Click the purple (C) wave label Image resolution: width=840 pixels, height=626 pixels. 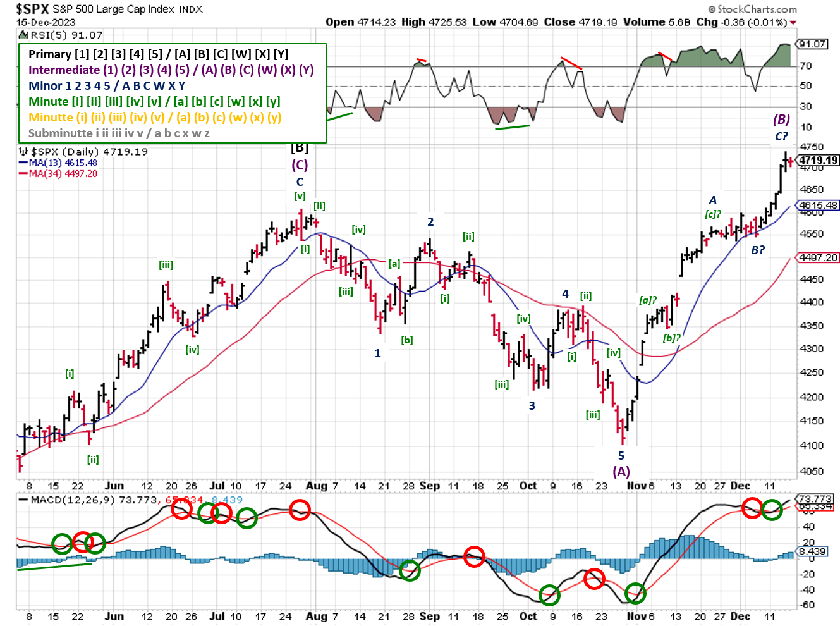tap(300, 165)
